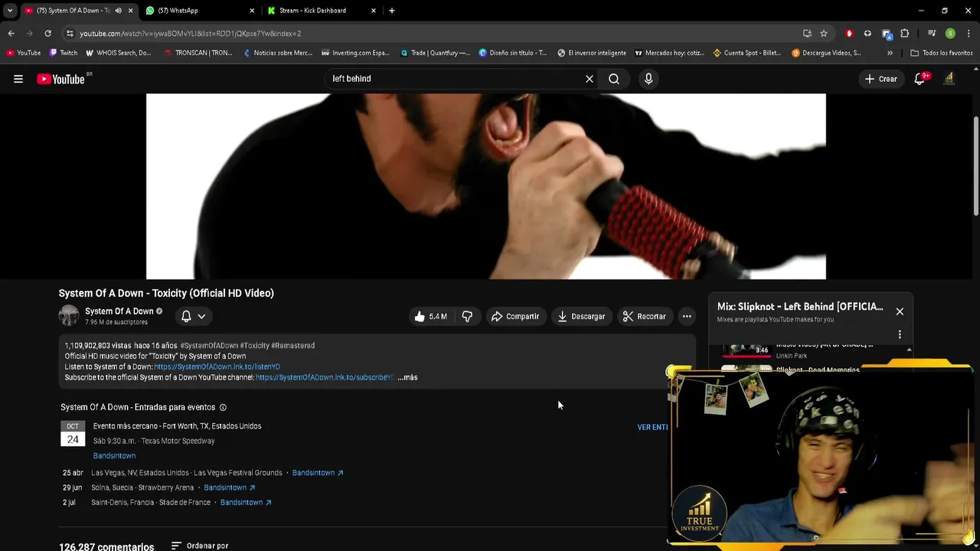Open System Of A Down channel avatar
Screen dimensions: 980x551
69,315
